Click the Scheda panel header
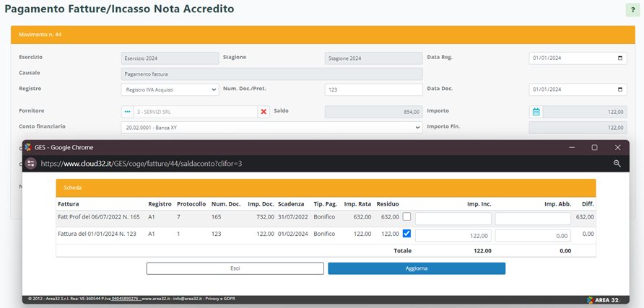The width and height of the screenshot is (644, 308). point(326,187)
